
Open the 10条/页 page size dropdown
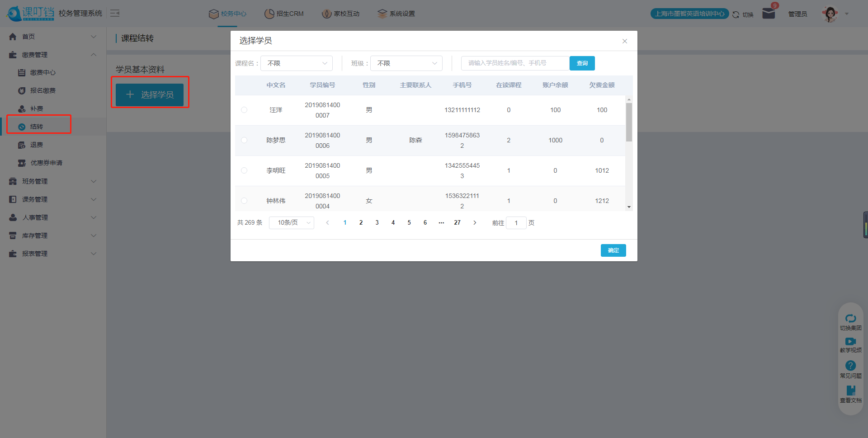[x=292, y=223]
